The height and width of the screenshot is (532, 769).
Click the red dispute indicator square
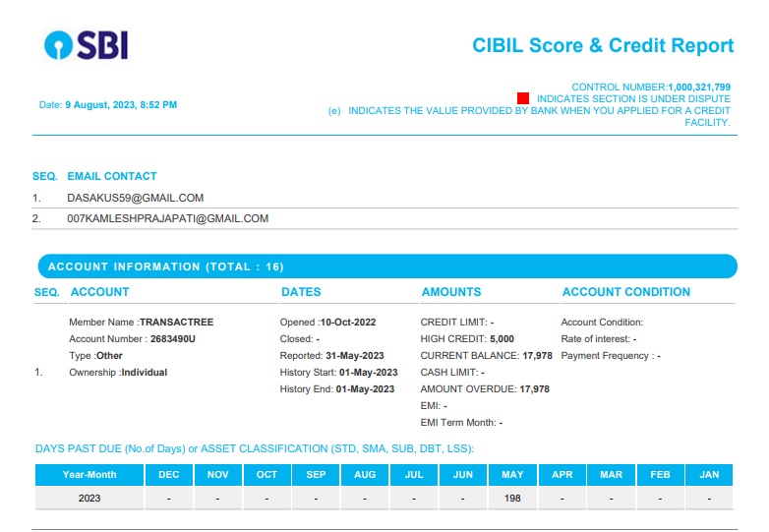tap(523, 98)
